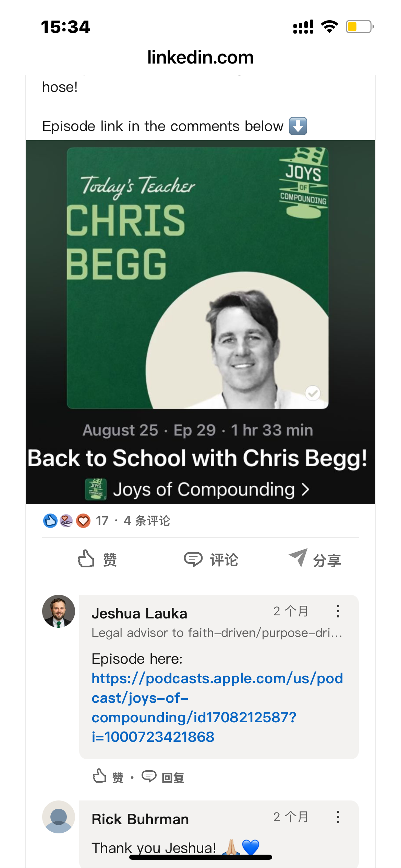The width and height of the screenshot is (401, 868).
Task: Tap the thumbs-up 赞 icon under the post
Action: [x=86, y=559]
